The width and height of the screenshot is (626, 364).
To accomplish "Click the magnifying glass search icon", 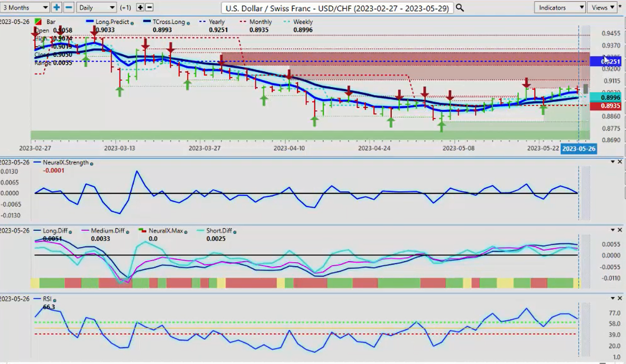I will point(460,8).
